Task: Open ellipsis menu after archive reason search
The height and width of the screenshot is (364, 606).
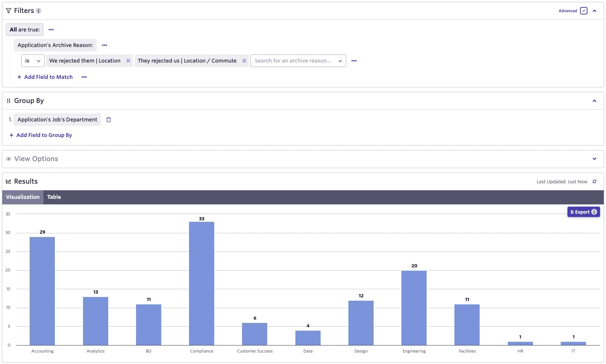Action: (x=354, y=61)
